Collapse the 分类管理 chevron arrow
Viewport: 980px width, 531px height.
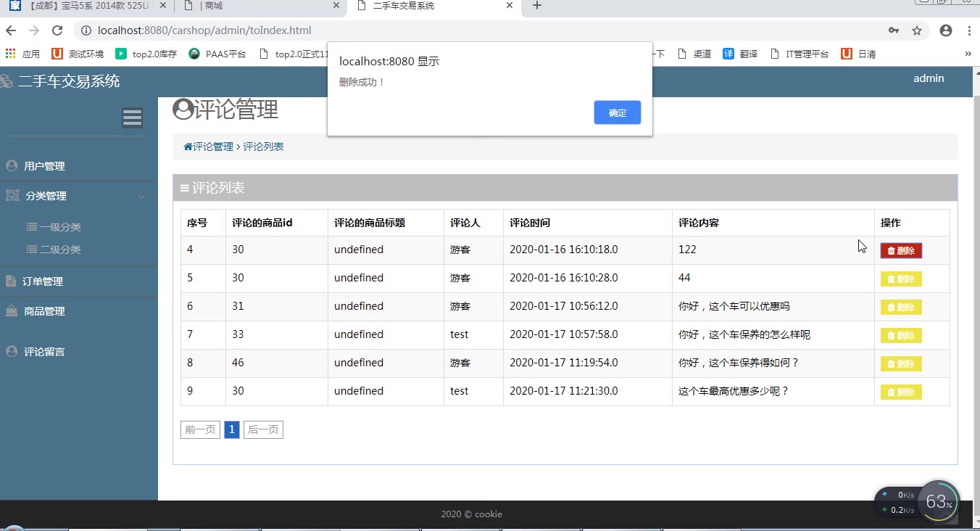tap(142, 197)
